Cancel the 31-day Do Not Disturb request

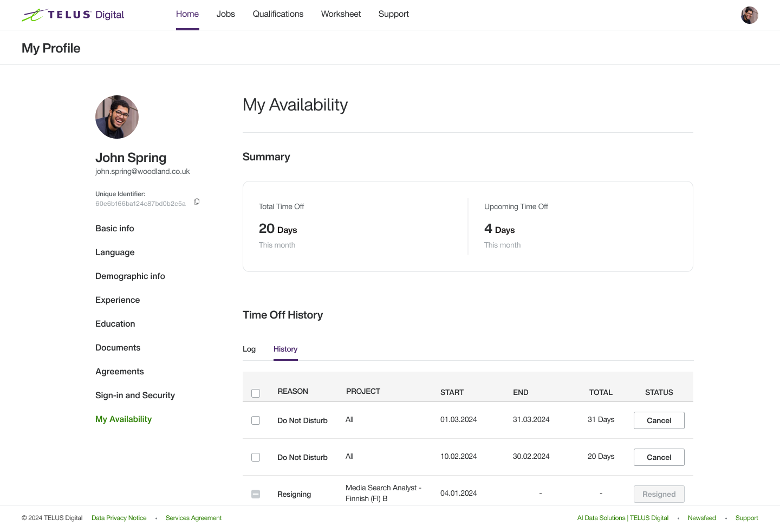point(659,420)
